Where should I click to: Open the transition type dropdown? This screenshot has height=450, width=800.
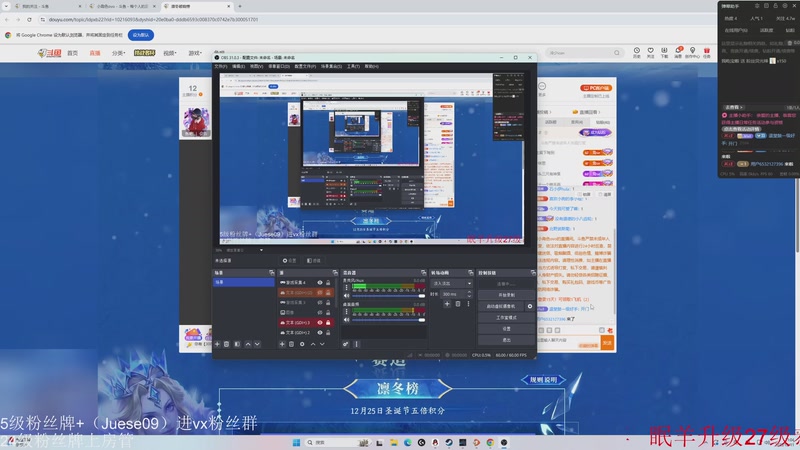click(452, 283)
